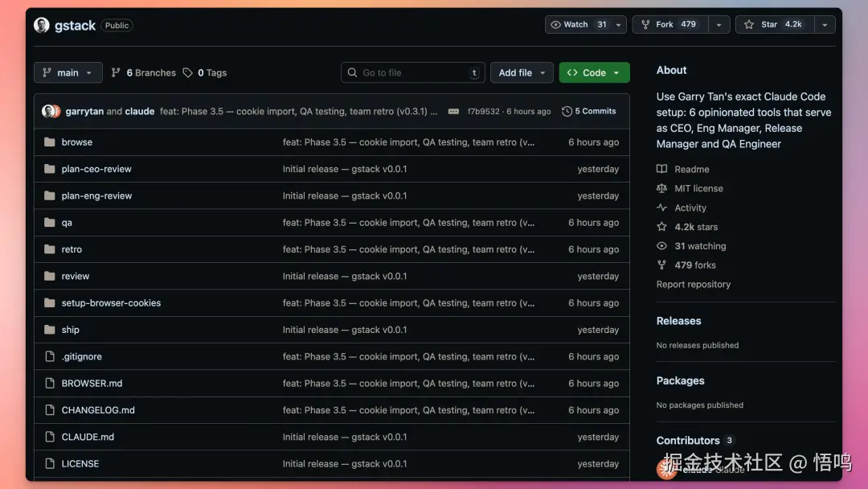Click the LICENSE file icon

[49, 463]
